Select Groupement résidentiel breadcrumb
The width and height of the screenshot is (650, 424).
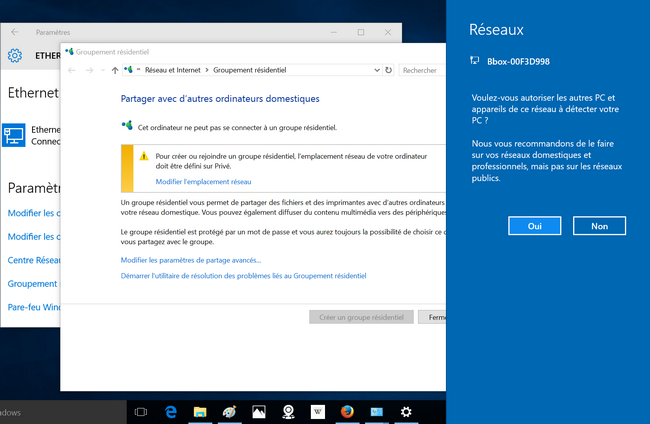tap(250, 70)
